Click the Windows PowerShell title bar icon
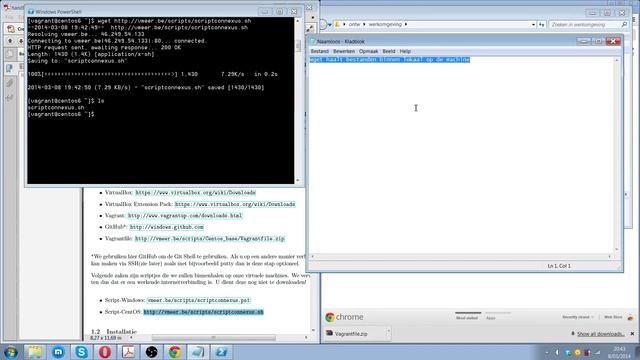The image size is (640, 360). tap(31, 12)
